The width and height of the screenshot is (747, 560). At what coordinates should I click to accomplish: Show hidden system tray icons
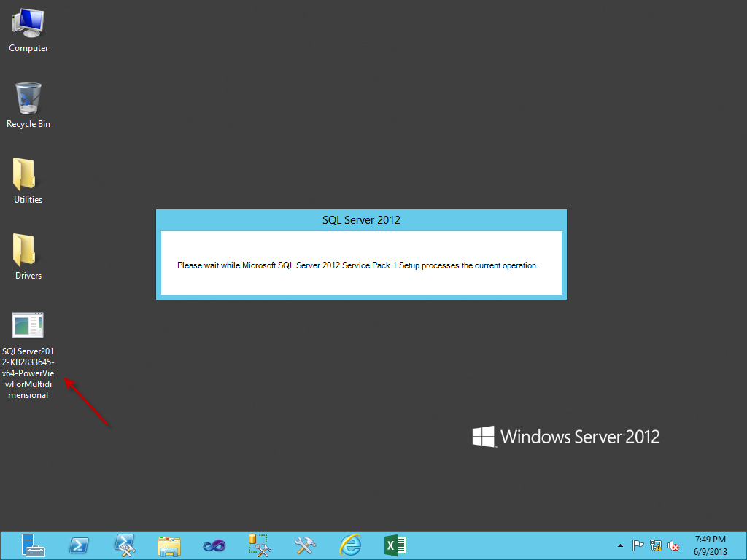coord(620,545)
